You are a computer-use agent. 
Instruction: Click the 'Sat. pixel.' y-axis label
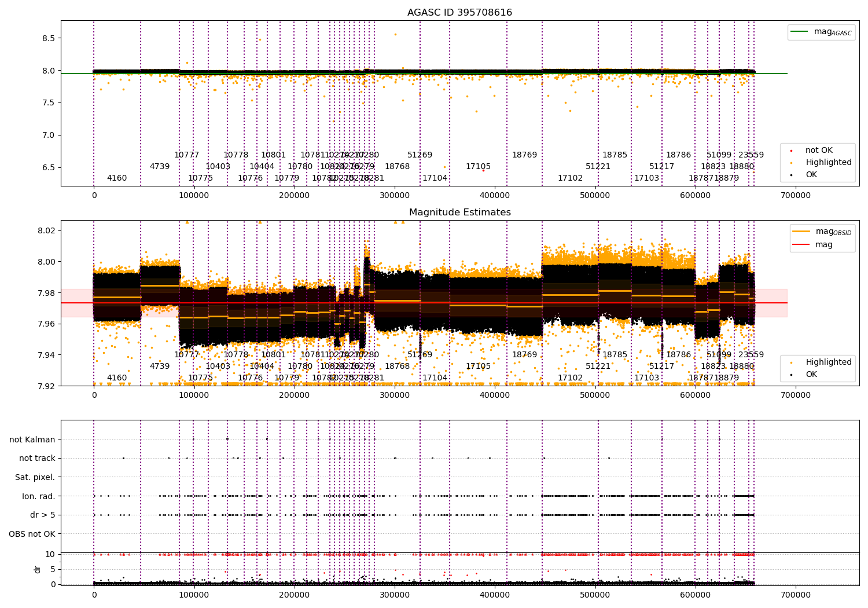point(35,477)
